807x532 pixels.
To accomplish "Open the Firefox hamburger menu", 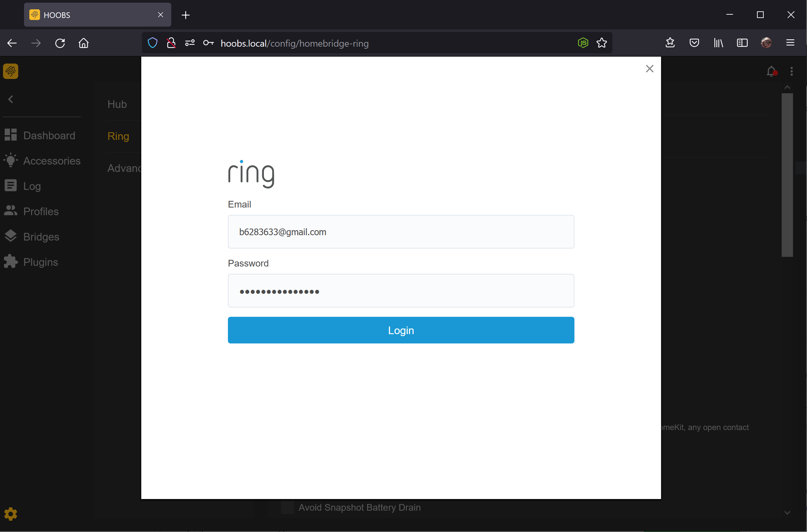I will tap(791, 43).
